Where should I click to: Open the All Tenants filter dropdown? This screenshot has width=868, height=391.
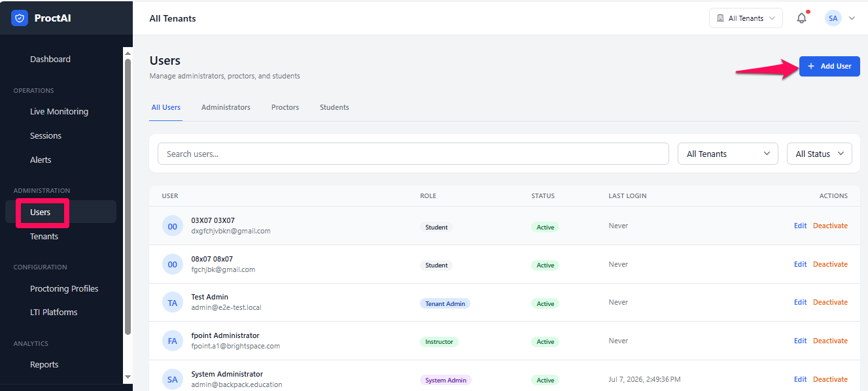[x=728, y=154]
